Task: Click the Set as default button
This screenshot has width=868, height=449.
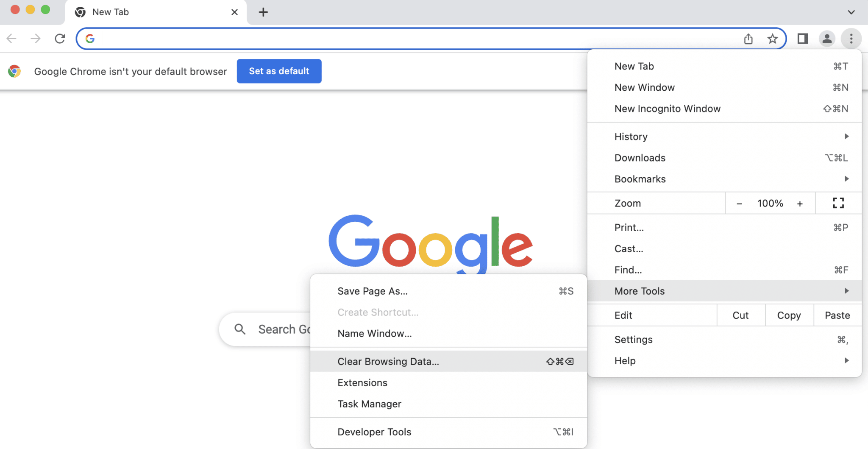Action: click(x=279, y=71)
